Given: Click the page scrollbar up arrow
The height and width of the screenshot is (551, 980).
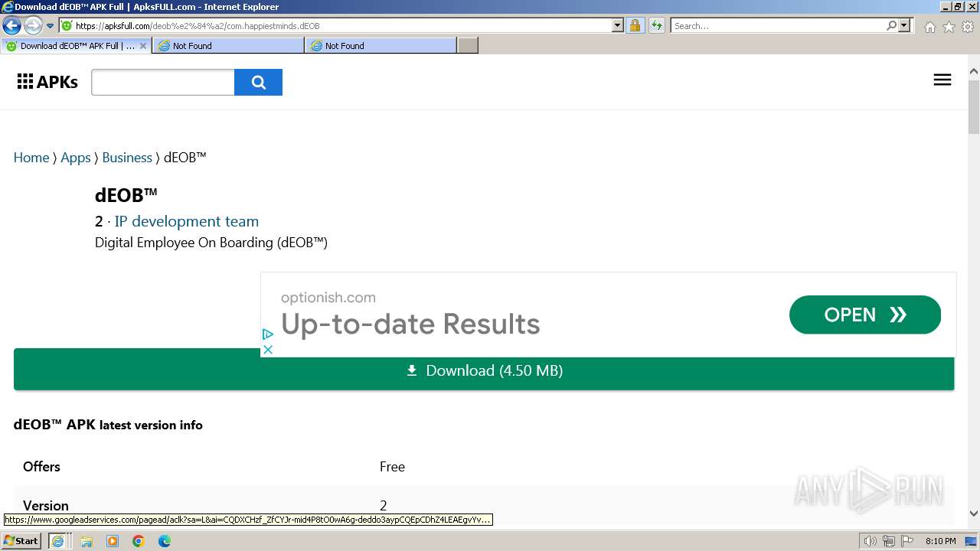Looking at the screenshot, I should [x=974, y=72].
